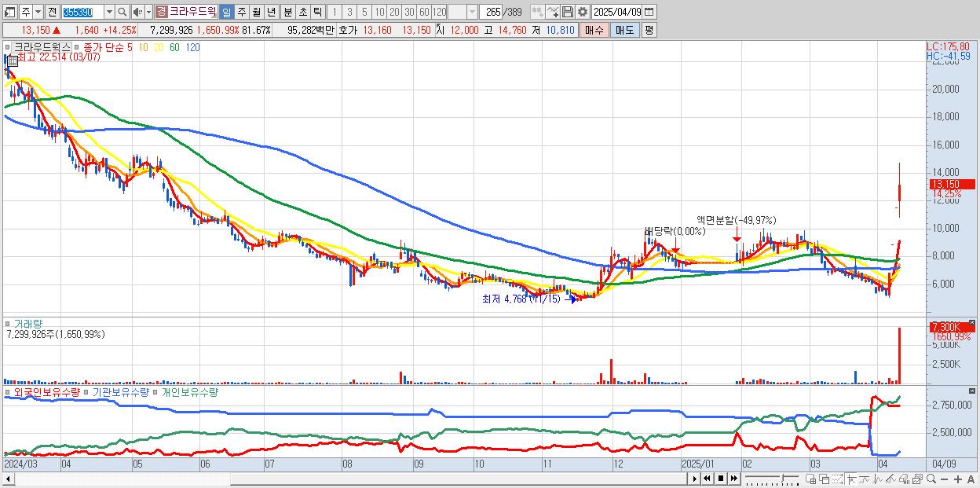Screen dimensions: 980x488
Task: Choose the 1 interval button
Action: click(x=334, y=12)
